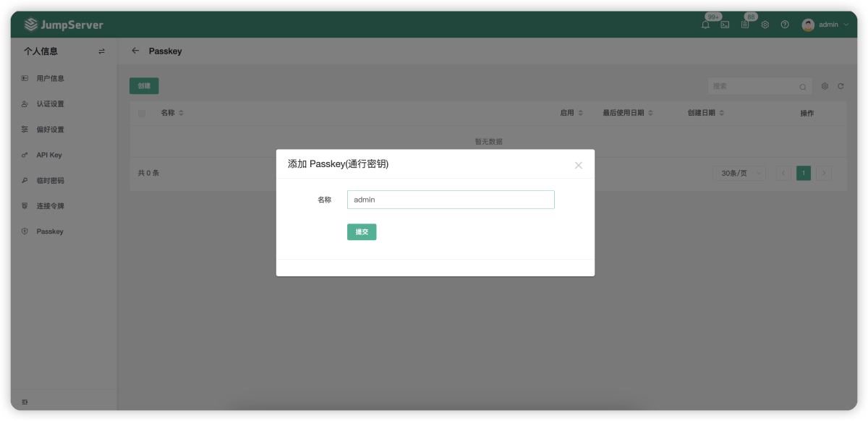Open the system settings gear in top bar
This screenshot has width=868, height=421.
[x=765, y=24]
